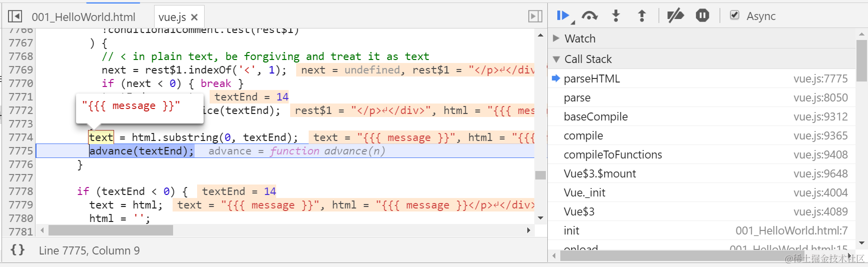868x267 pixels.
Task: Step into next function call
Action: pyautogui.click(x=616, y=16)
